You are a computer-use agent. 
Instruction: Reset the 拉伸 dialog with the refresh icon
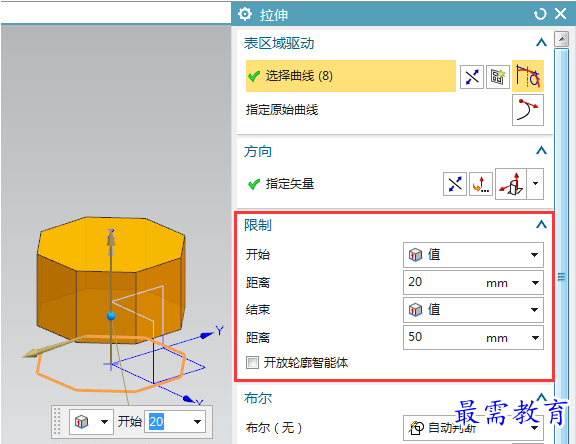point(540,14)
